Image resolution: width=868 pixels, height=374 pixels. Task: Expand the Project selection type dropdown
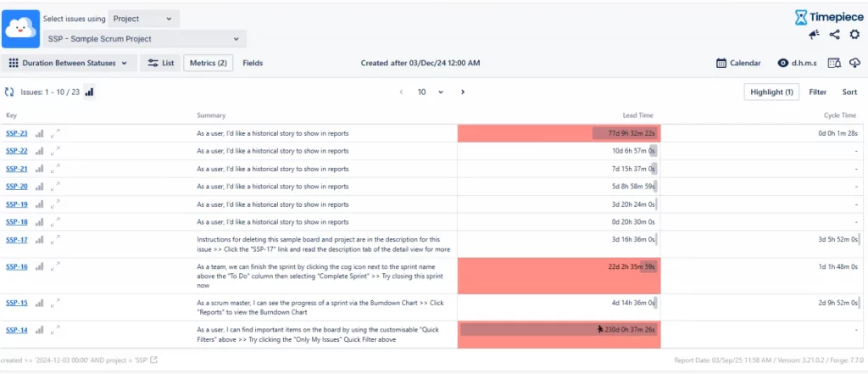(142, 18)
